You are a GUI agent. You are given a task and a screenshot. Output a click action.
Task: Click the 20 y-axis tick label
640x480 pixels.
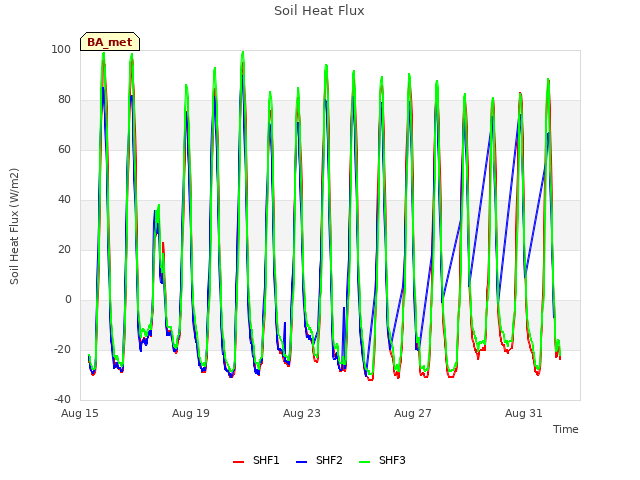64,249
